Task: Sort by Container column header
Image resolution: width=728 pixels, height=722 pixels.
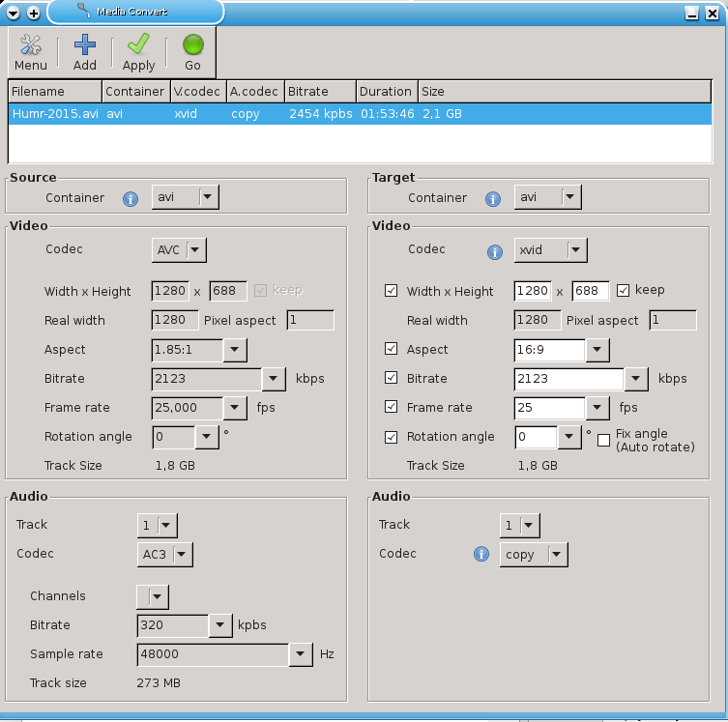Action: (x=136, y=92)
